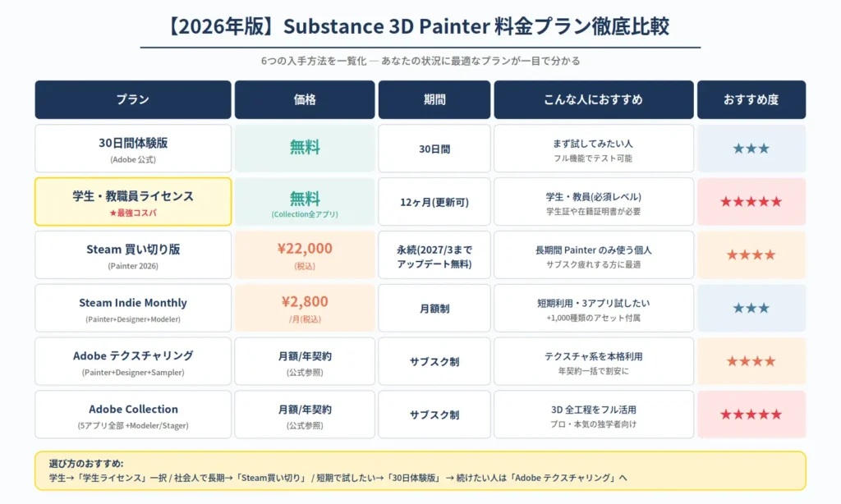Click the ★最強コスパ label
The image size is (841, 504).
pos(133,213)
